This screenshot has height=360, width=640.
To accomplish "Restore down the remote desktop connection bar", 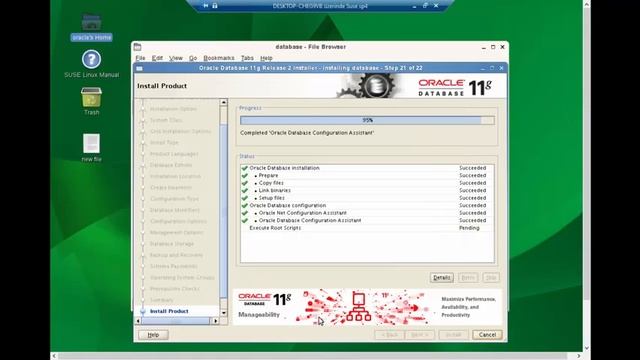I will [x=425, y=6].
